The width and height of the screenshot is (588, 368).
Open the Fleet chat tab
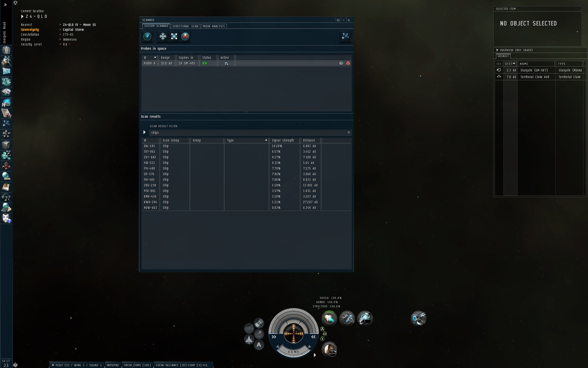(x=77, y=365)
